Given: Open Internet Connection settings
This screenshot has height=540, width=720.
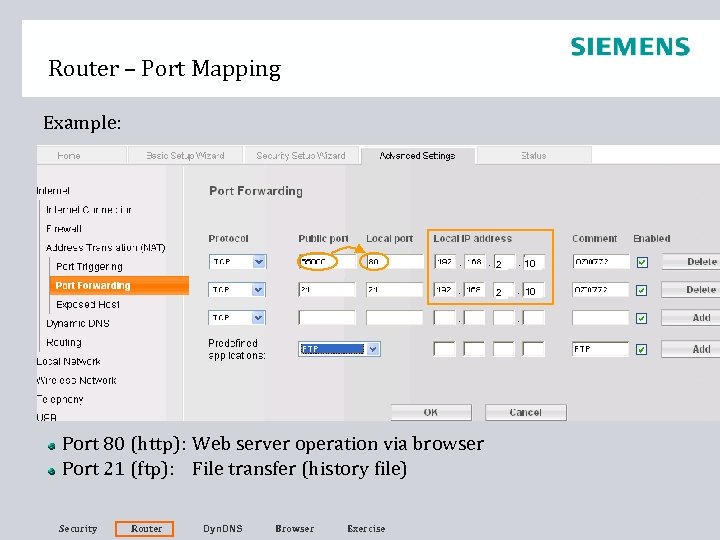Looking at the screenshot, I should [89, 210].
